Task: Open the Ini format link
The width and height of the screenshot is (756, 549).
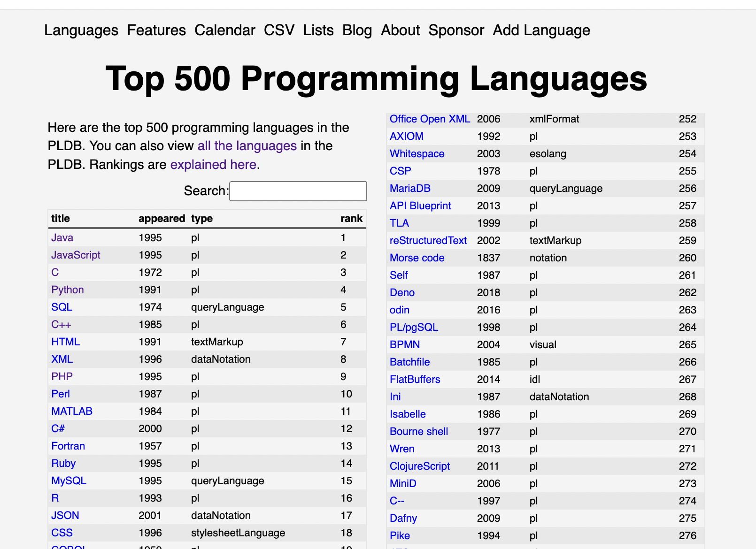Action: click(395, 397)
